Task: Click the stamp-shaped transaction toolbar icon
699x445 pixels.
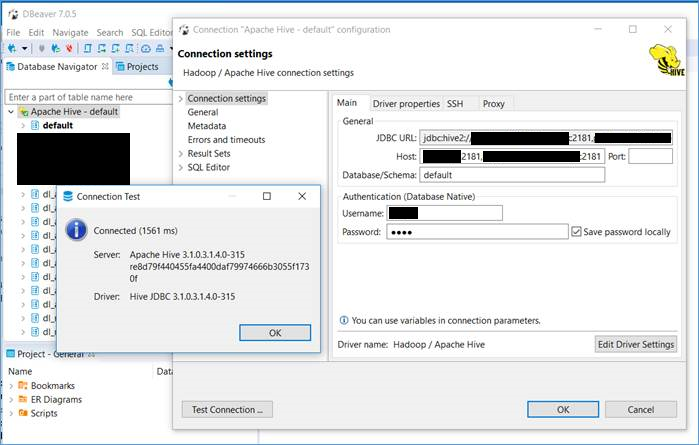Action: [160, 48]
